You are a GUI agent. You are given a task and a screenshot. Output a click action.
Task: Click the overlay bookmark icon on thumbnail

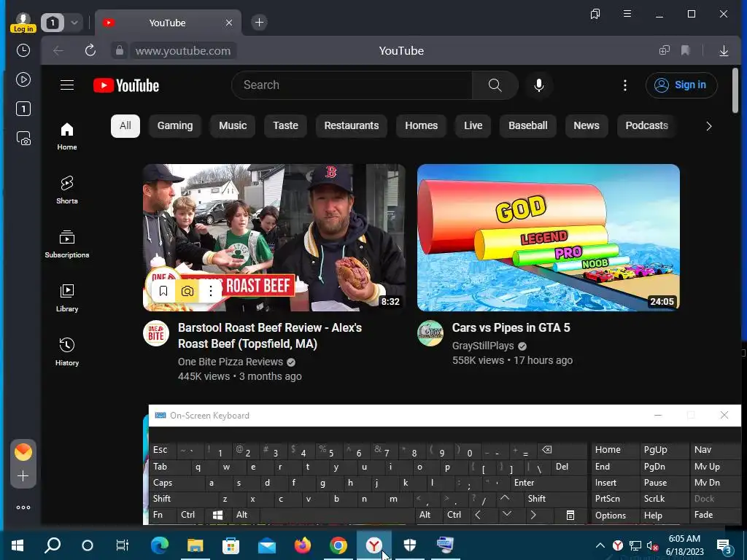(x=163, y=291)
